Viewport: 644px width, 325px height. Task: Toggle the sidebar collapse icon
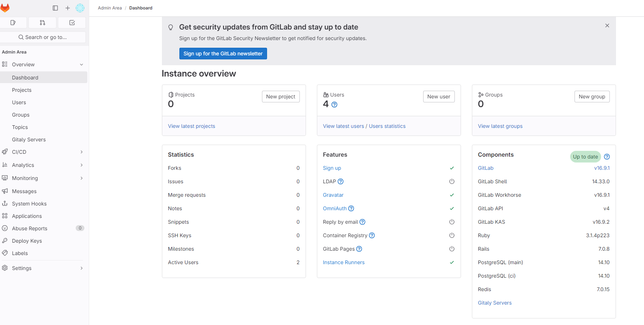(x=55, y=8)
